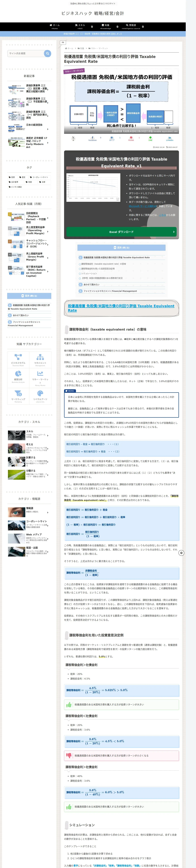Expand the 情報源 menu dropdown arrow
196x868 pixels.
(x=143, y=27)
